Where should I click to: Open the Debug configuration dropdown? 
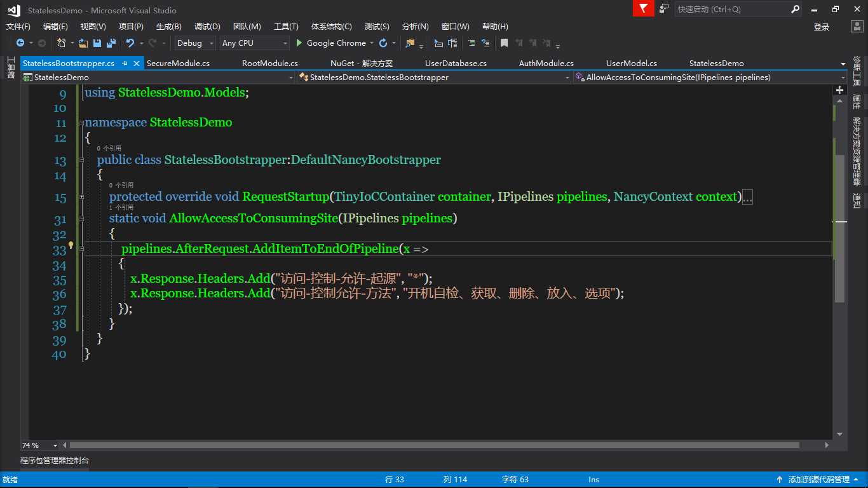212,43
